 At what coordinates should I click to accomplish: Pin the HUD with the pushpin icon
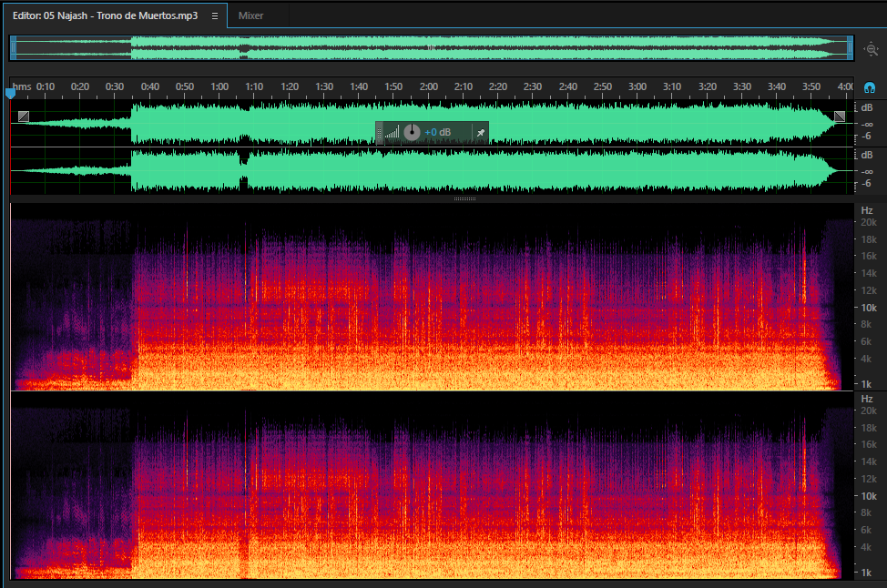click(x=480, y=133)
